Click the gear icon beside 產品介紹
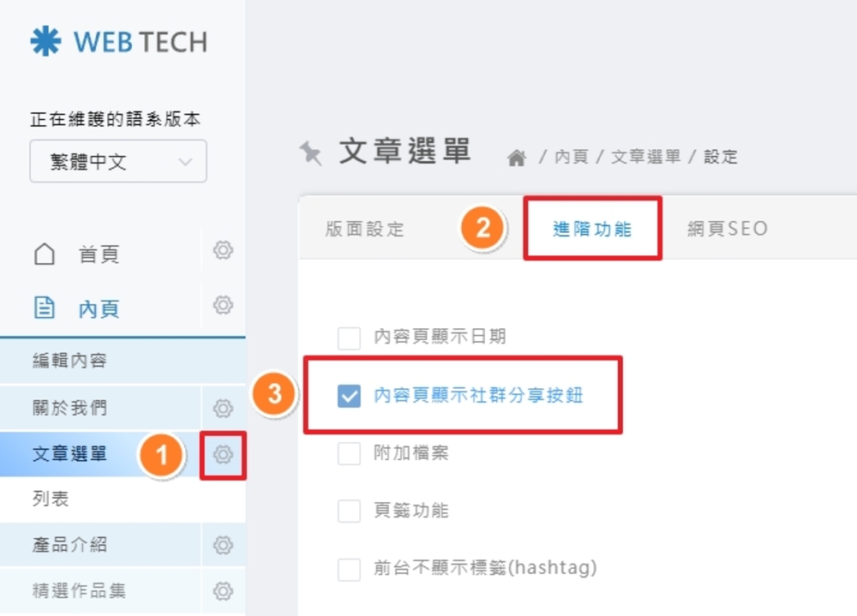 point(223,545)
